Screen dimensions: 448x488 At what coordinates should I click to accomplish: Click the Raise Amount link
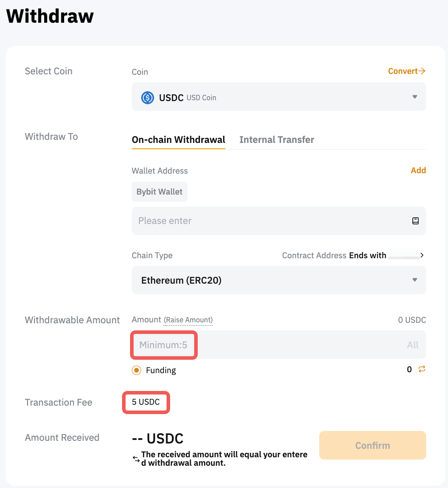coord(188,320)
